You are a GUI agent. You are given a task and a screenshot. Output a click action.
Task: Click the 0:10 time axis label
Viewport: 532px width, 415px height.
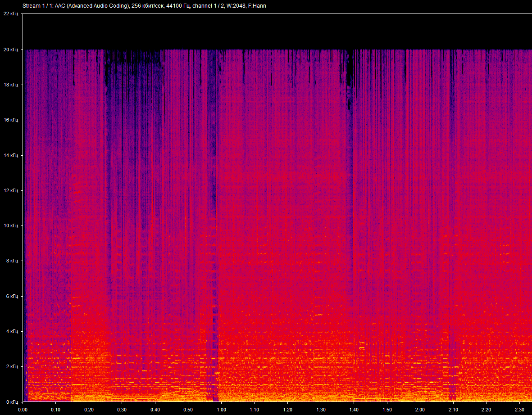pos(56,410)
